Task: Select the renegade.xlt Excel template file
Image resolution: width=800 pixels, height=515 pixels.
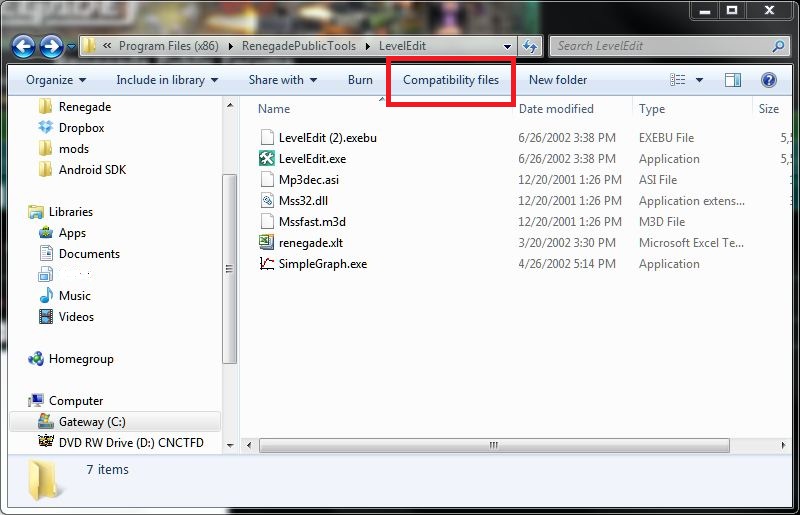Action: click(x=311, y=243)
